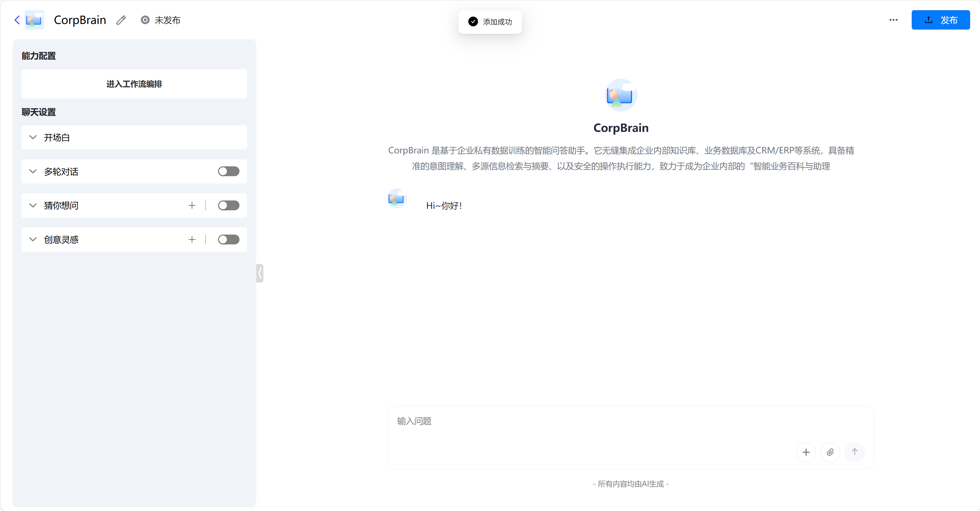The image size is (980, 511).
Task: Open the three-dot more options menu
Action: pos(893,20)
